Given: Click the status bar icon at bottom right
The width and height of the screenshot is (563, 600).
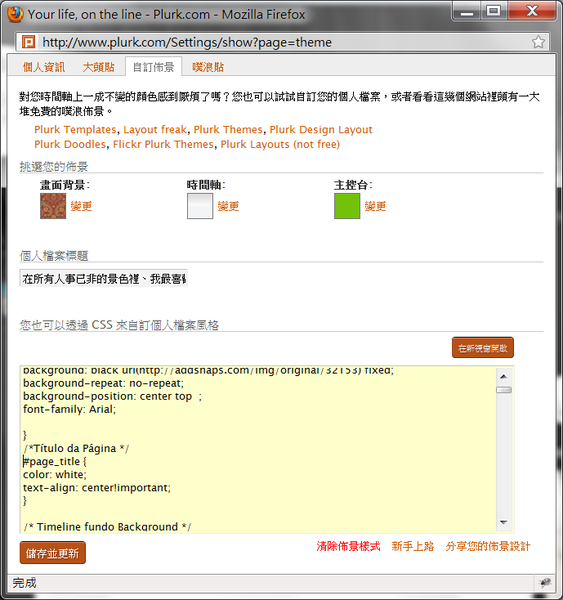Looking at the screenshot, I should click(545, 583).
